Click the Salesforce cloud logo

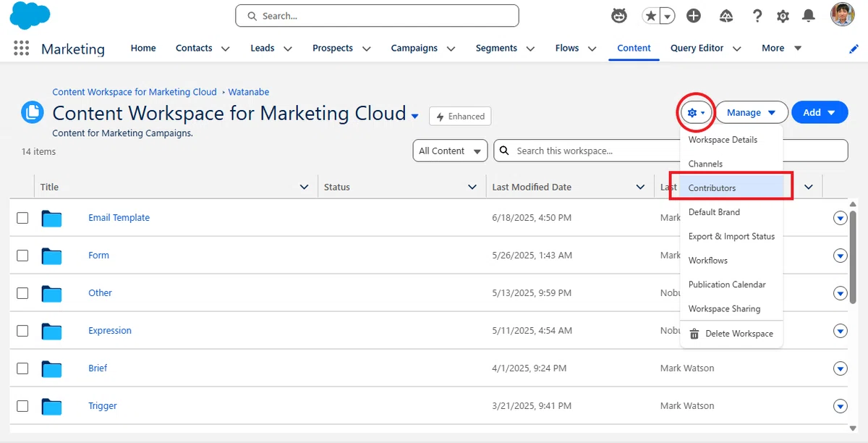[x=31, y=16]
